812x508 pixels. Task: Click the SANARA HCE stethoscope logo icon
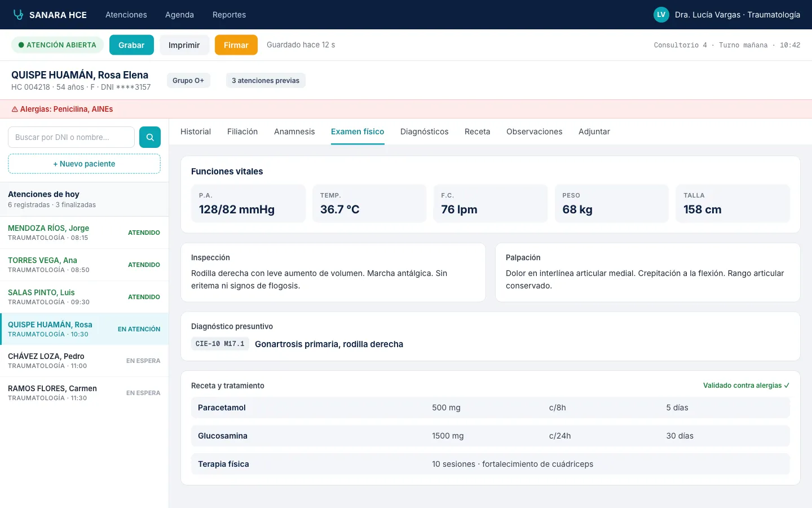(x=18, y=15)
